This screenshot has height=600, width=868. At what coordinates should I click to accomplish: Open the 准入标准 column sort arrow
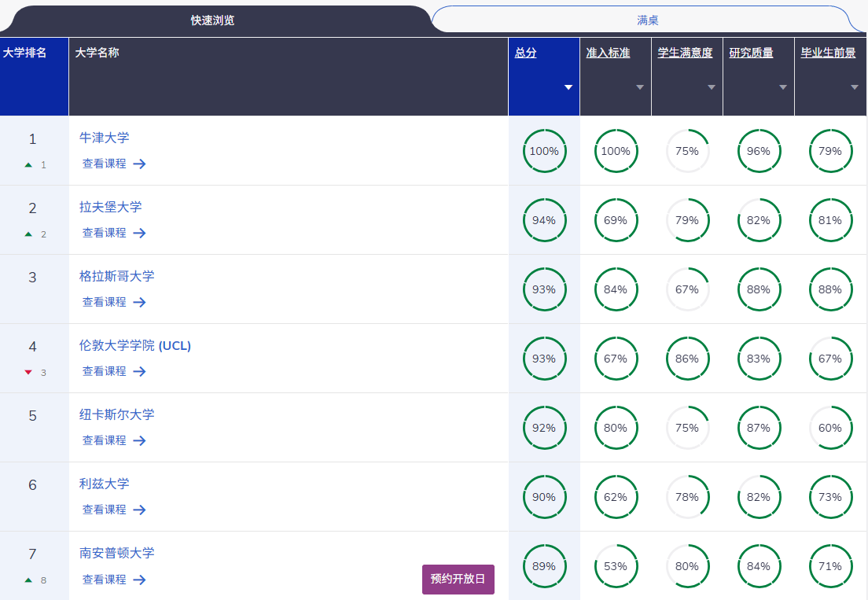tap(640, 87)
